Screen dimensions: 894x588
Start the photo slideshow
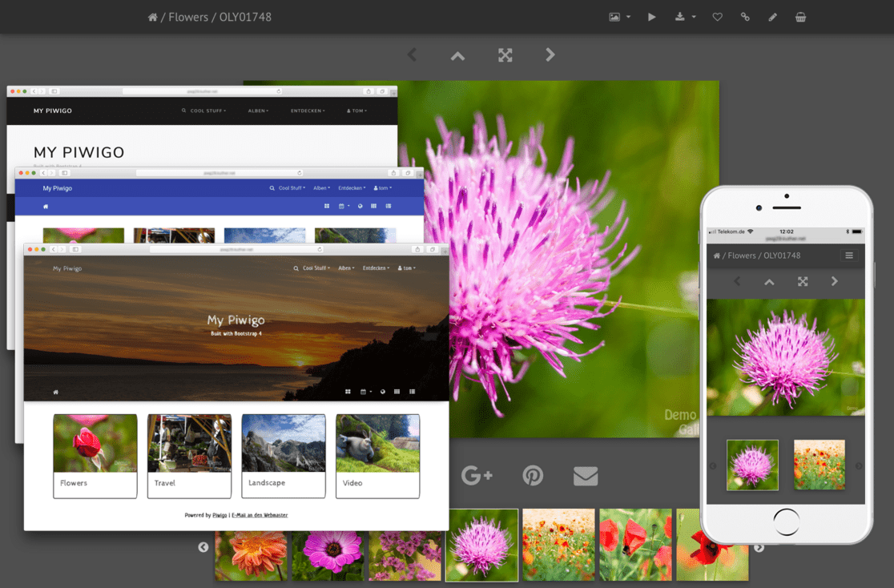click(651, 16)
